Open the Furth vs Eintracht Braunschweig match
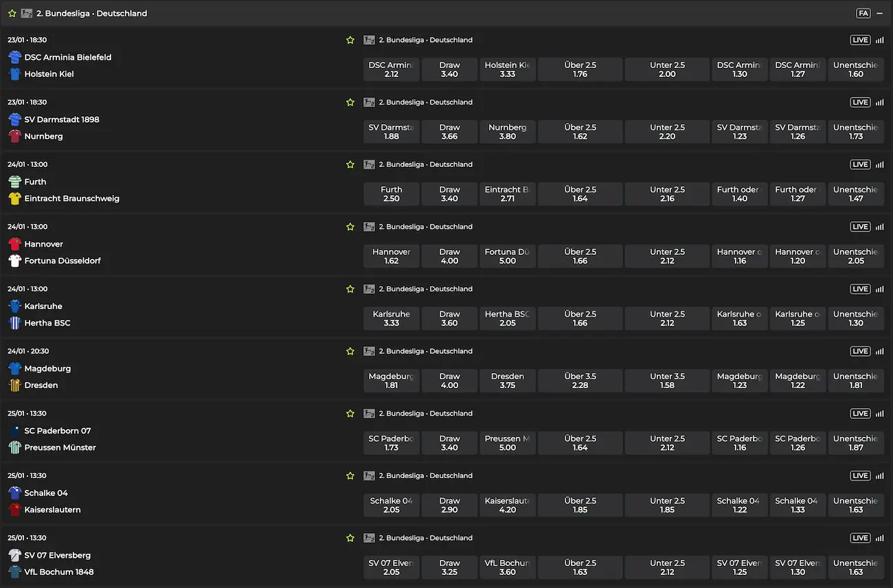Screen dimensions: 893x588 click(71, 190)
